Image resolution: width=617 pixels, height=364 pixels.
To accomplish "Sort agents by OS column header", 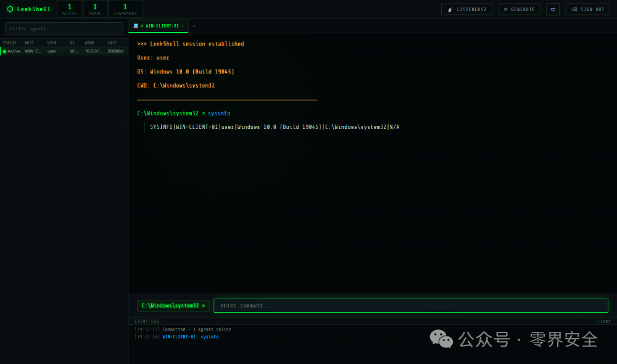I will pyautogui.click(x=72, y=43).
